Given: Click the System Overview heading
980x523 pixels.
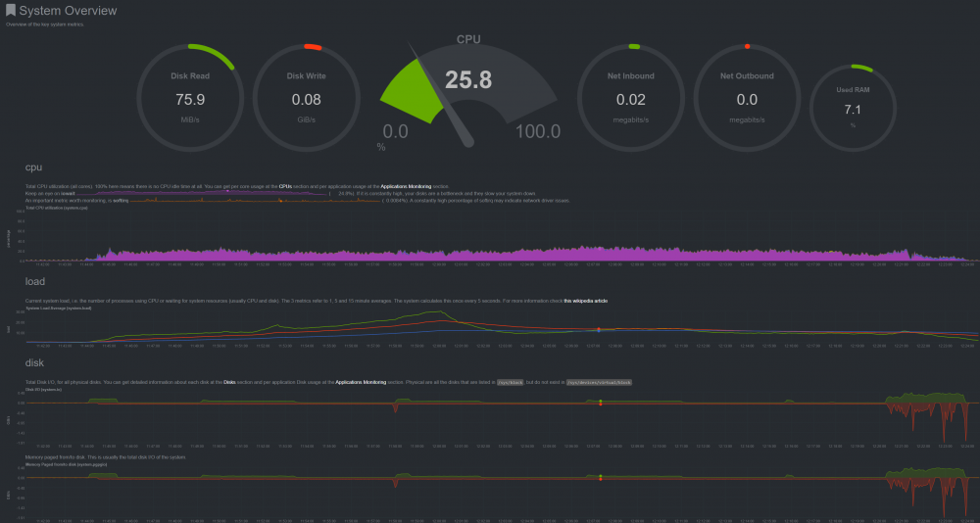Looking at the screenshot, I should tap(69, 11).
